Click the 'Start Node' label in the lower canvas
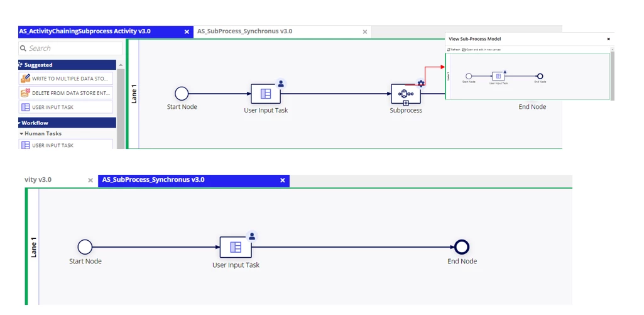Viewport: 644px width, 315px height. 85,261
